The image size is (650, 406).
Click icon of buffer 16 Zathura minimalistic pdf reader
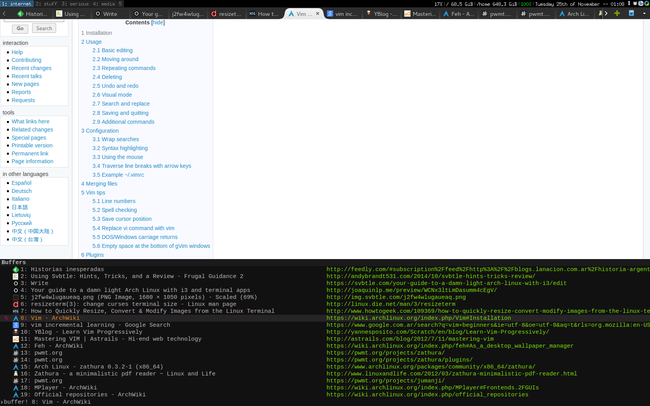(16, 374)
